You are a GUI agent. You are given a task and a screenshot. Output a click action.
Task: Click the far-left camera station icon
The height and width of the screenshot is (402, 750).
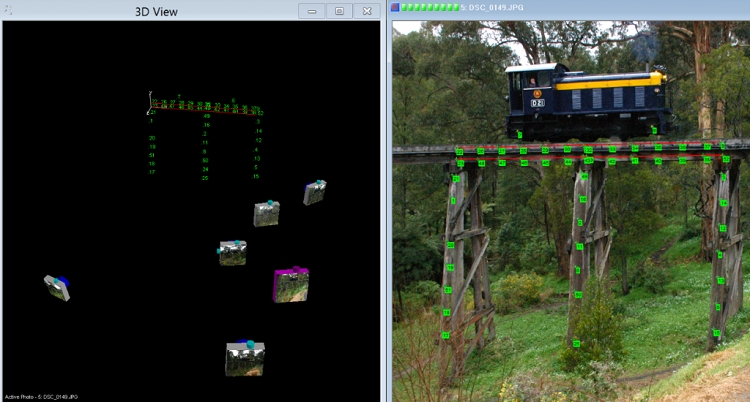click(57, 288)
